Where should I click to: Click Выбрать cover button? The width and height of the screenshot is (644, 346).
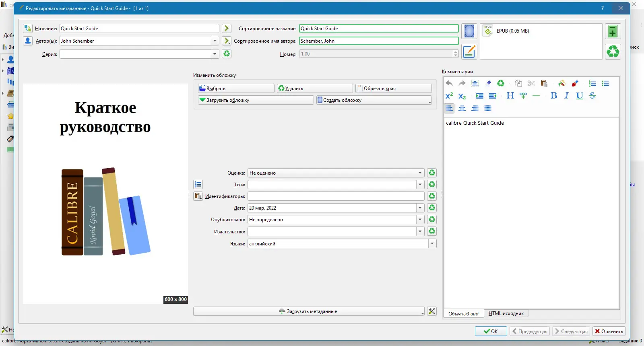236,88
